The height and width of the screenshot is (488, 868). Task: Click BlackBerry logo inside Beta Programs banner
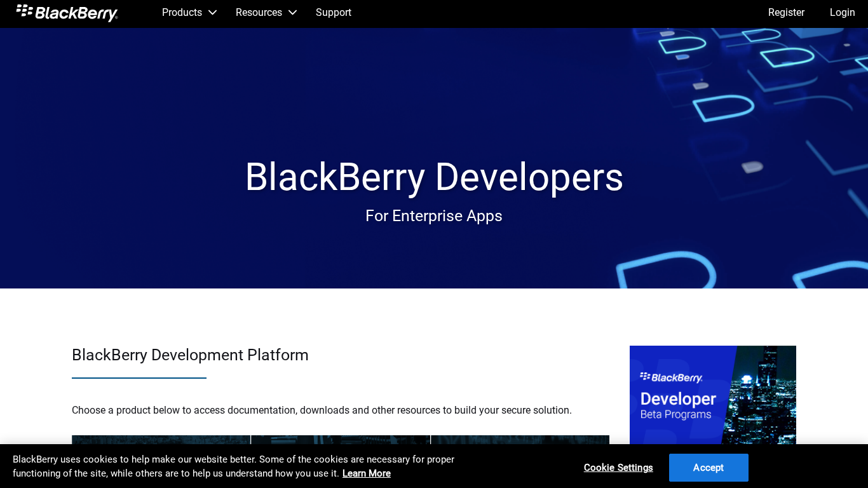coord(671,377)
